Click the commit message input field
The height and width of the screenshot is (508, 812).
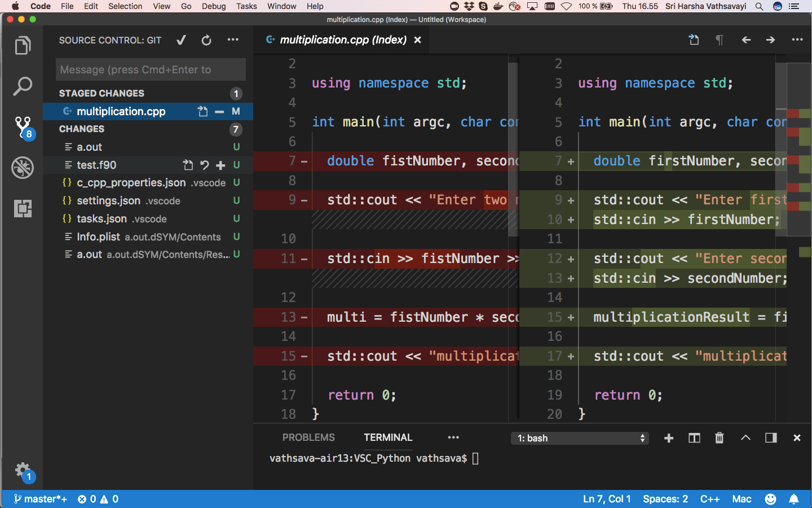click(x=149, y=69)
